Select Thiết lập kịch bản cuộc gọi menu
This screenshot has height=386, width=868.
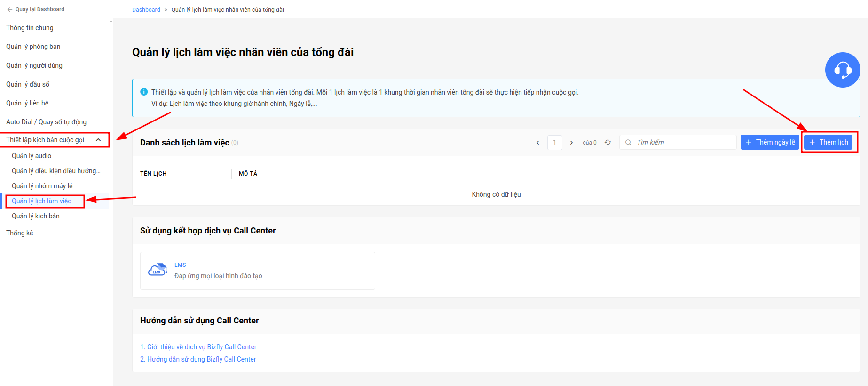(45, 140)
